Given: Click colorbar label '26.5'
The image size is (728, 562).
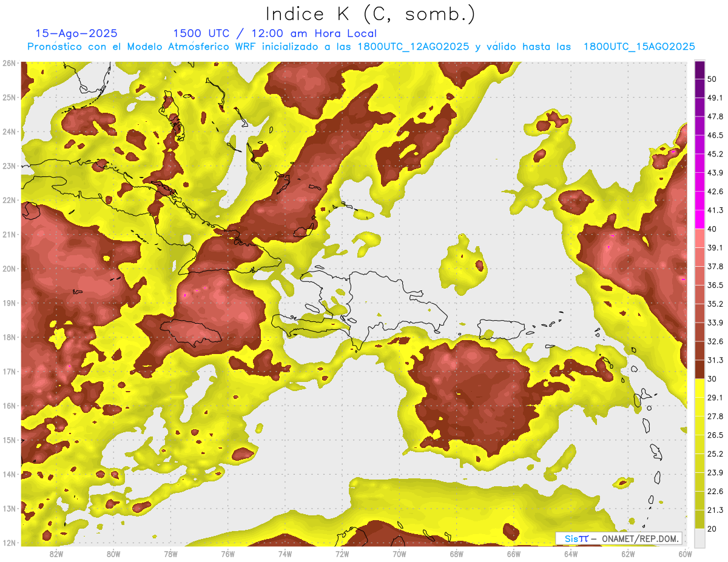Looking at the screenshot, I should point(715,435).
